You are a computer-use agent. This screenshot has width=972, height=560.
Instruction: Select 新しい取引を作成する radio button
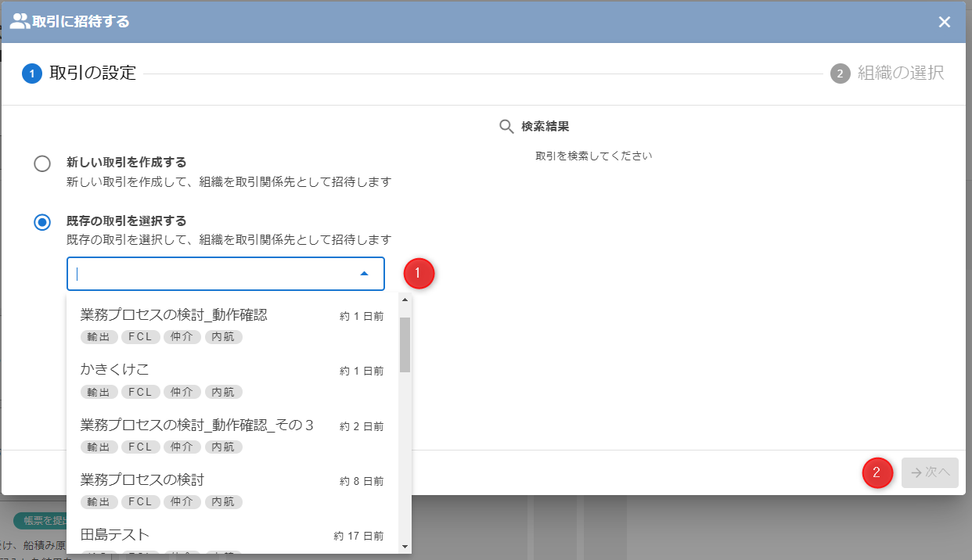tap(42, 163)
